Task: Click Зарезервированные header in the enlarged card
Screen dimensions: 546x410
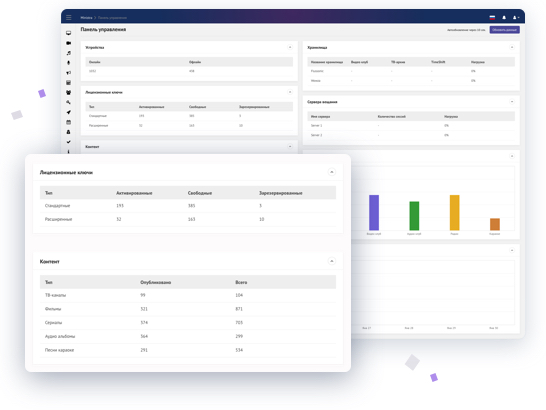Action: [x=281, y=193]
